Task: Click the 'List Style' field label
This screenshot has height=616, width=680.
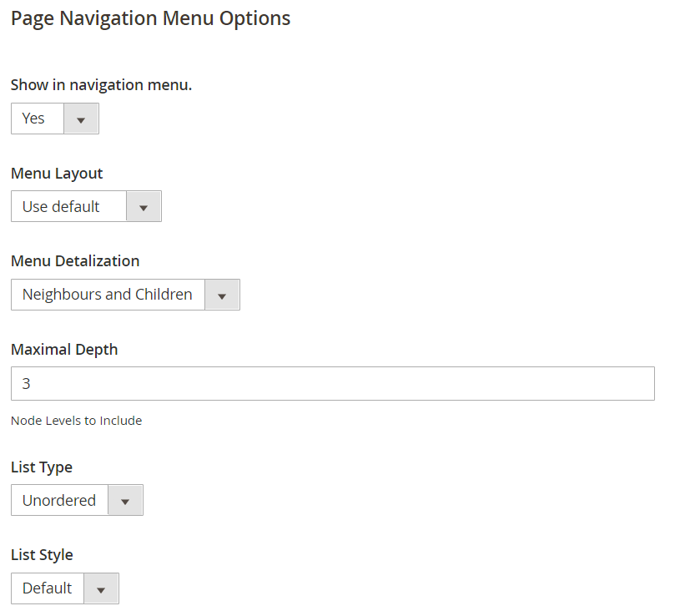Action: (42, 555)
